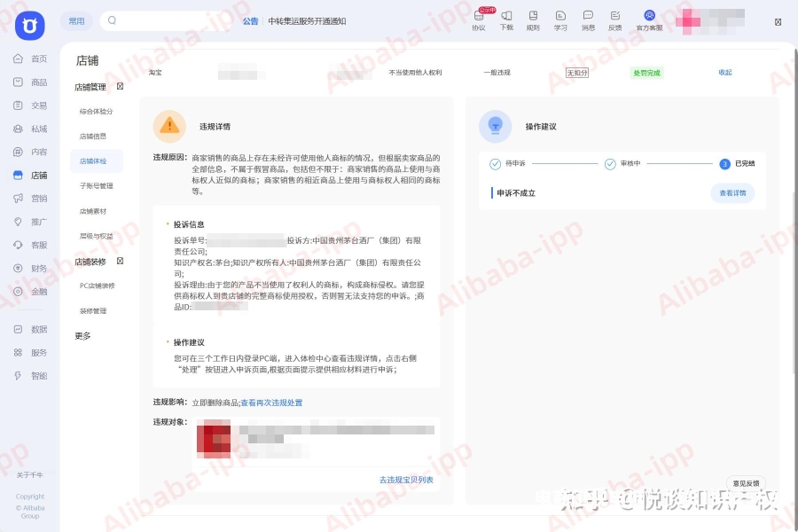This screenshot has height=532, width=798.
Task: Open 首页 home icon in sidebar
Action: (18, 59)
